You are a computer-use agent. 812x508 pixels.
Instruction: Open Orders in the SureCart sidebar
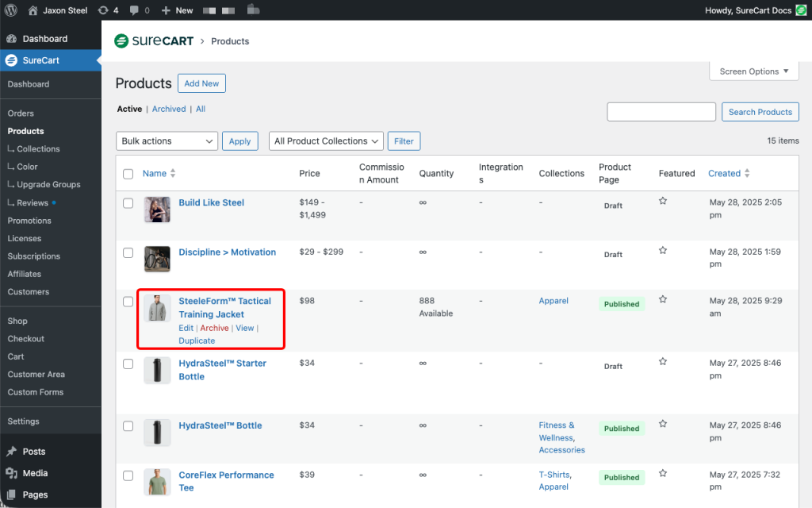click(x=21, y=114)
